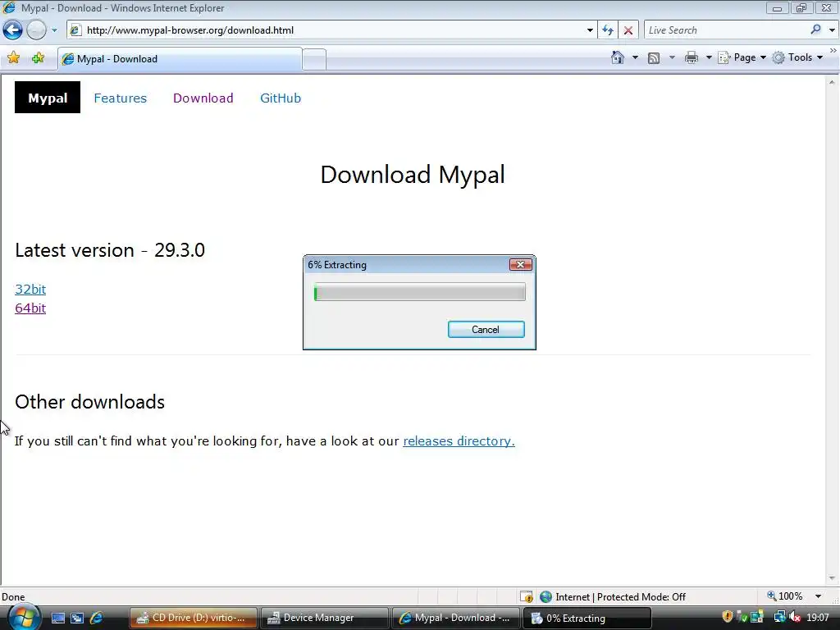Click the zoom level 100% button
This screenshot has width=840, height=630.
click(x=785, y=596)
